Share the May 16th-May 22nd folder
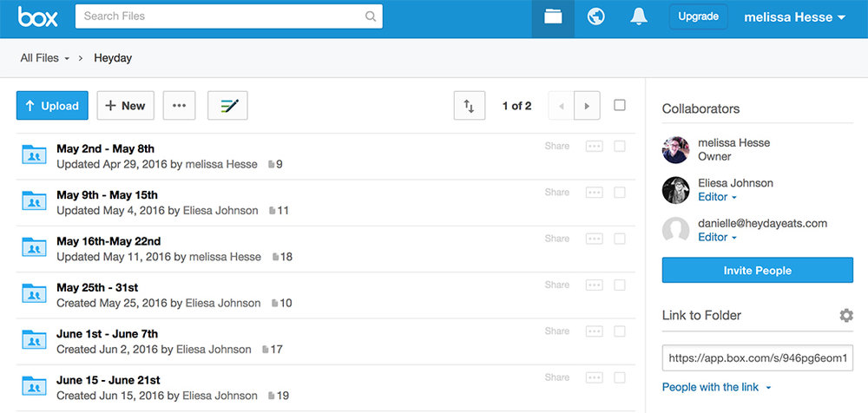Image resolution: width=868 pixels, height=413 pixels. [557, 239]
